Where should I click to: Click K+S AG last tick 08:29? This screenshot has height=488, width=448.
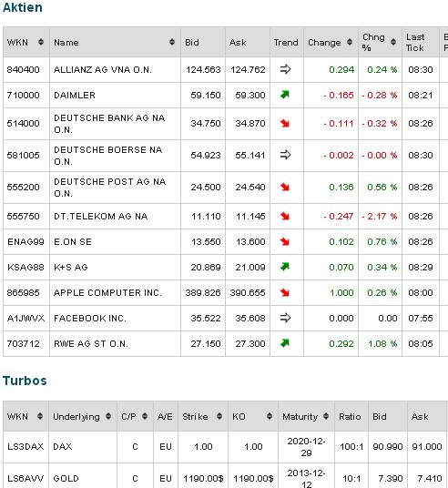point(421,267)
